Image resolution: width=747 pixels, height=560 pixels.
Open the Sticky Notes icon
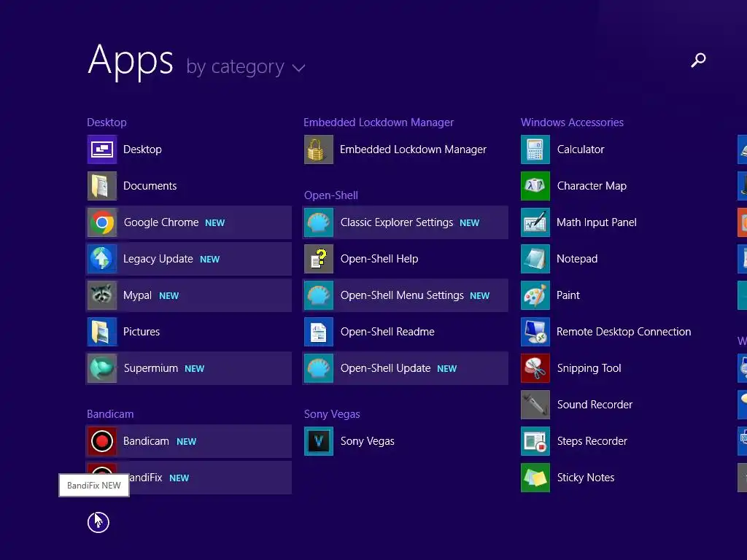click(x=535, y=478)
